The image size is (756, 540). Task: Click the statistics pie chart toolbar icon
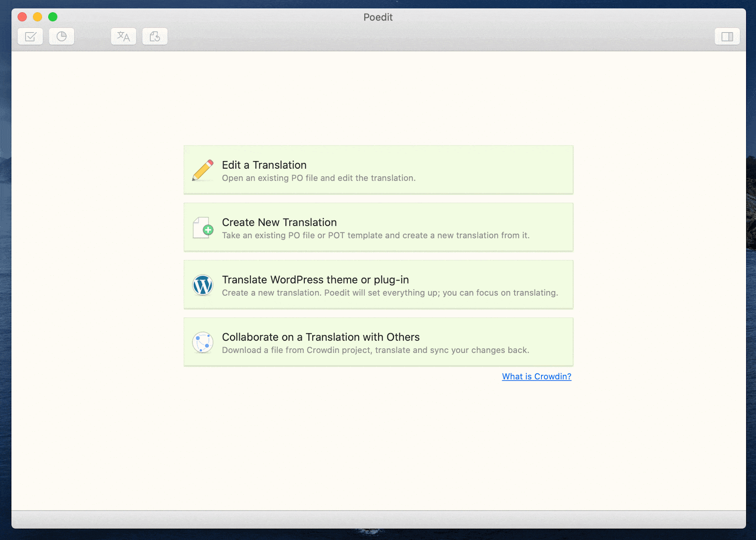[61, 36]
